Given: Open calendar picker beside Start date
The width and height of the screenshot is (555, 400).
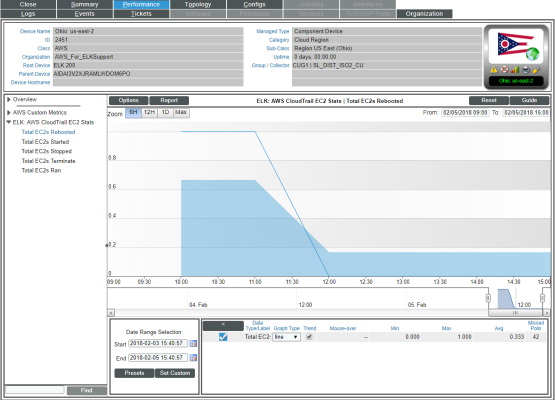Looking at the screenshot, I should 193,343.
